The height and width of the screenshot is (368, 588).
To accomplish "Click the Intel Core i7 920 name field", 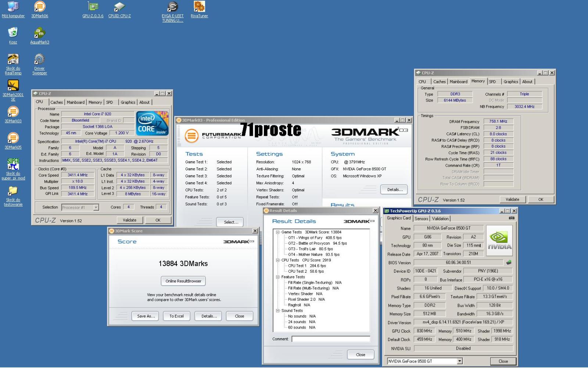I will 97,114.
